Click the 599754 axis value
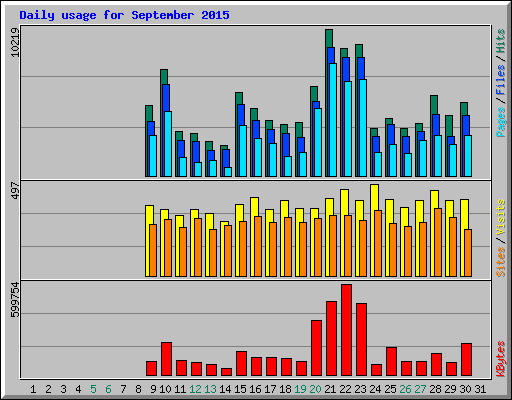The image size is (512, 400). (x=15, y=300)
